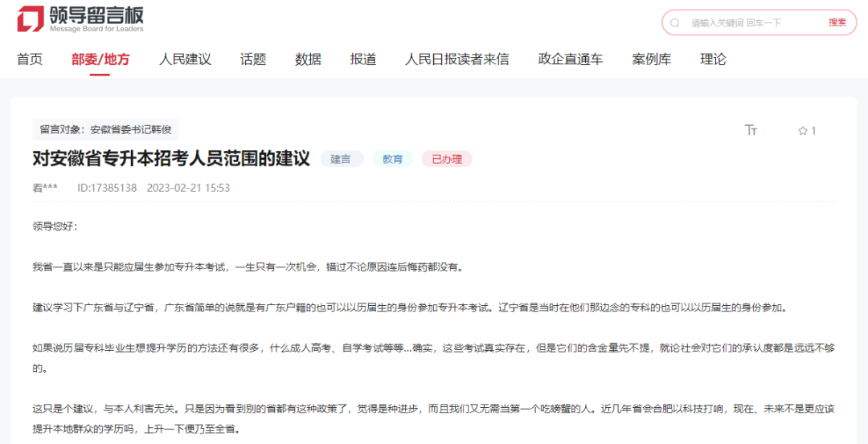The height and width of the screenshot is (444, 868).
Task: Click the magnifier icon in the search box
Action: (x=674, y=22)
